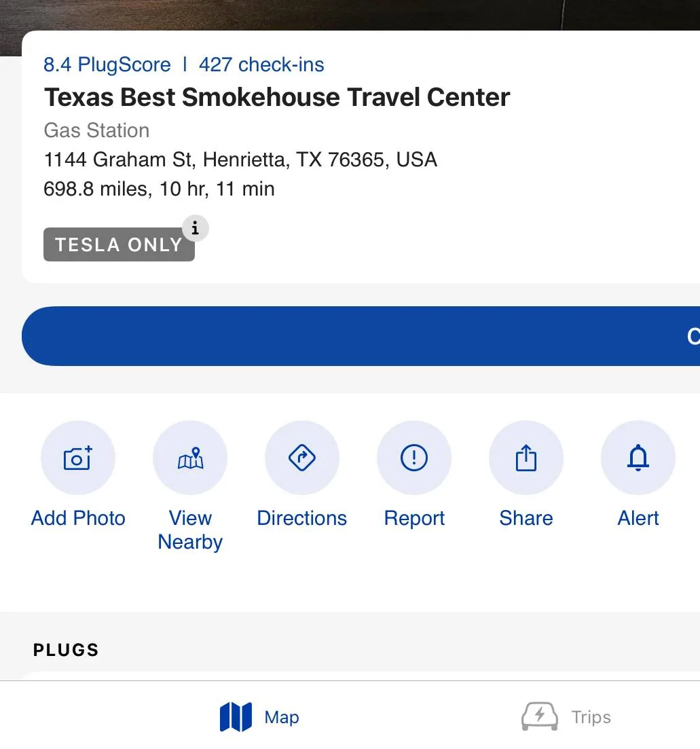Click the 'View Nearby' text label
Viewport: 700px width, 749px height.
pyautogui.click(x=190, y=530)
